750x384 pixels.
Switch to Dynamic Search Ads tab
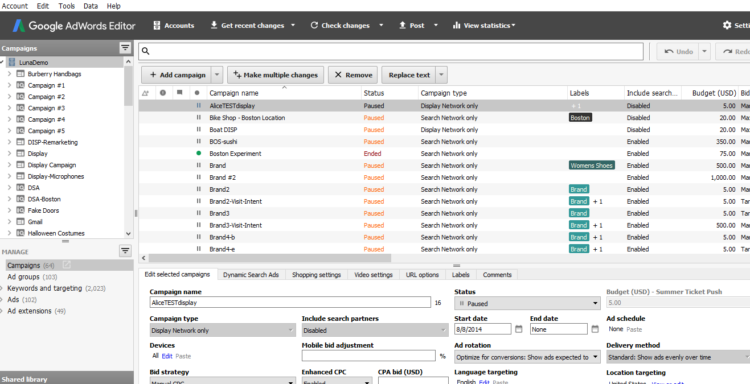coord(251,274)
